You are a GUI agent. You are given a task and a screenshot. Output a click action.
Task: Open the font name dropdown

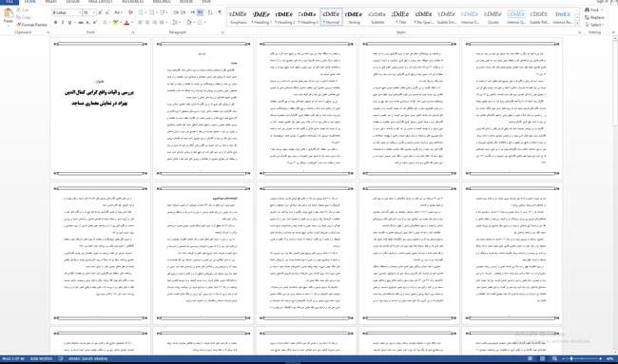(x=80, y=12)
